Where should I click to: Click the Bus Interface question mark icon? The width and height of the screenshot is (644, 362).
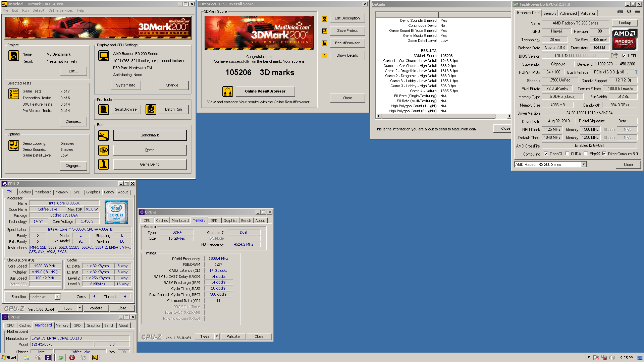(x=636, y=72)
